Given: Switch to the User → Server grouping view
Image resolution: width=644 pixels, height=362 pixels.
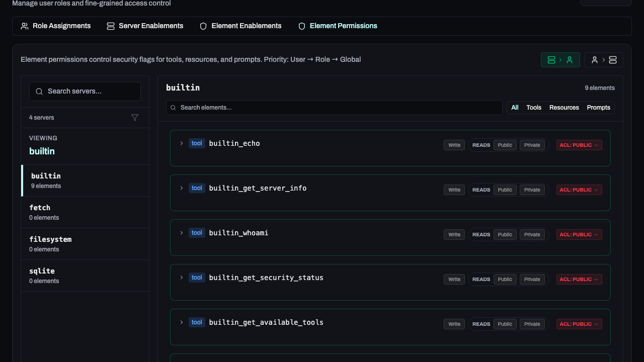Looking at the screenshot, I should click(x=603, y=59).
